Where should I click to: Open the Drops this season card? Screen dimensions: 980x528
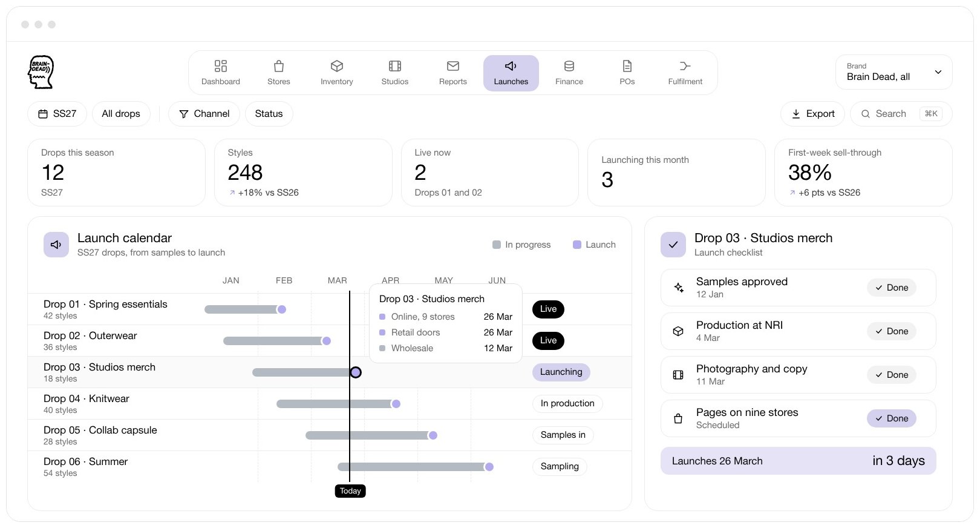tap(117, 173)
